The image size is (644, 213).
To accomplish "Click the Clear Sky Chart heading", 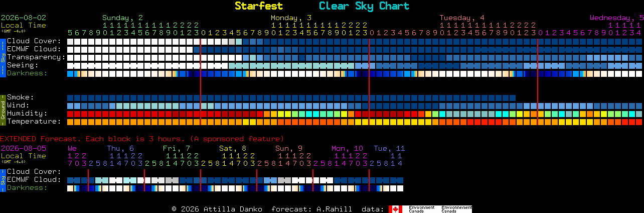I will click(364, 6).
